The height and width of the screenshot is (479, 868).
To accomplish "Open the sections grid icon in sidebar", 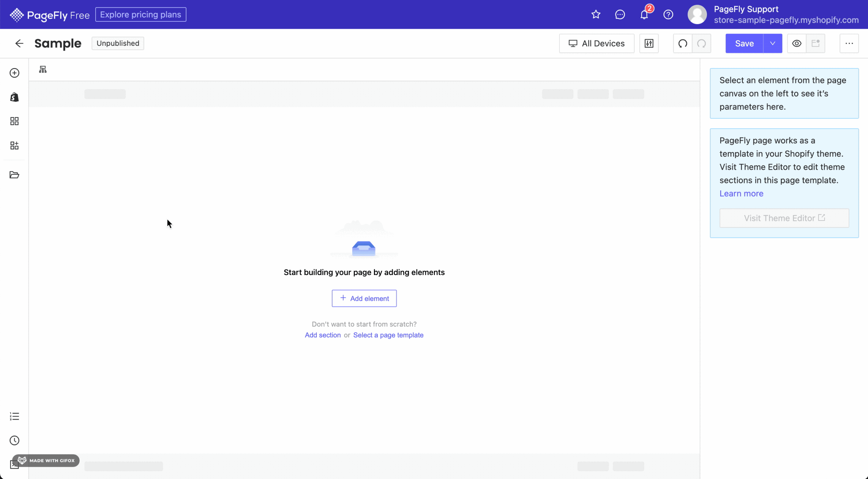I will click(14, 121).
